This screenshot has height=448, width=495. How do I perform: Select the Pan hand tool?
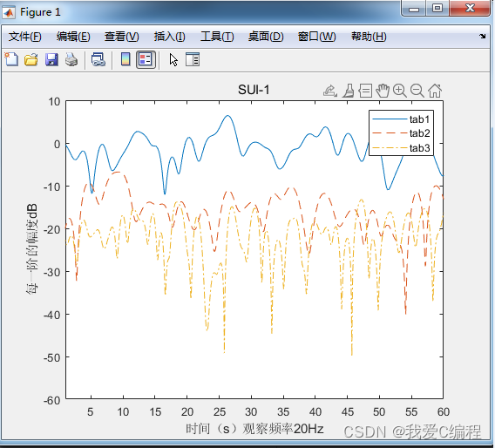[383, 91]
